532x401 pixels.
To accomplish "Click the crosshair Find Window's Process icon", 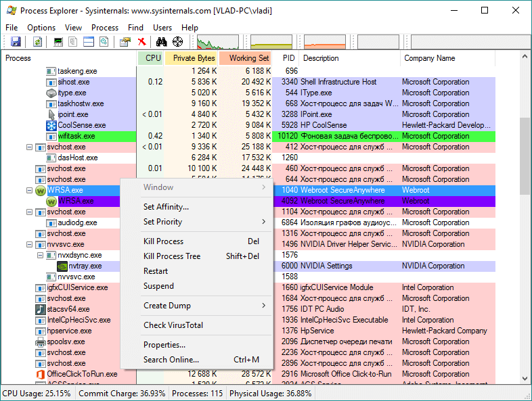I will coord(178,42).
